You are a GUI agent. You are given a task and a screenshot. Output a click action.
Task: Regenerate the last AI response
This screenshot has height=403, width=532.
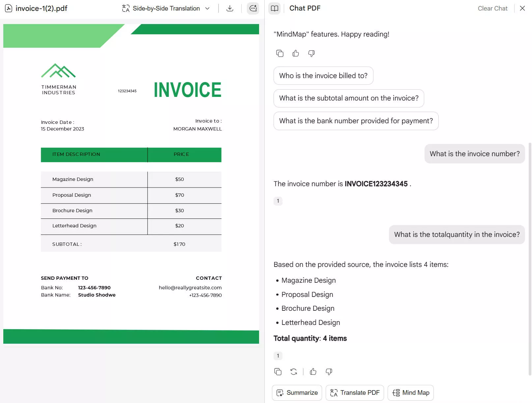293,372
